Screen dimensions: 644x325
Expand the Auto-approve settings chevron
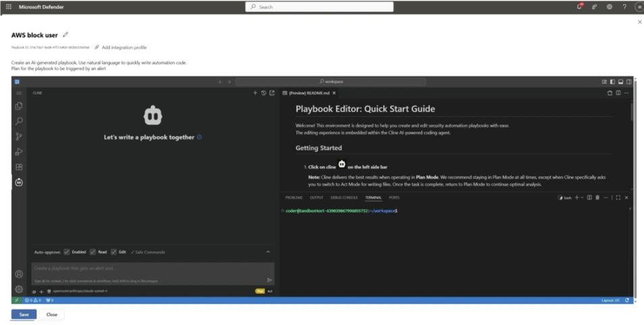[268, 252]
